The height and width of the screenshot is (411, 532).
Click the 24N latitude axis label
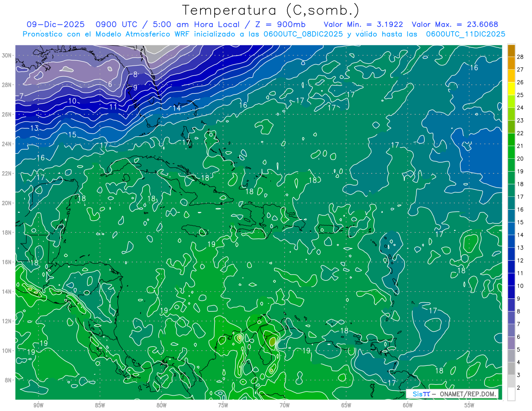[x=7, y=144]
